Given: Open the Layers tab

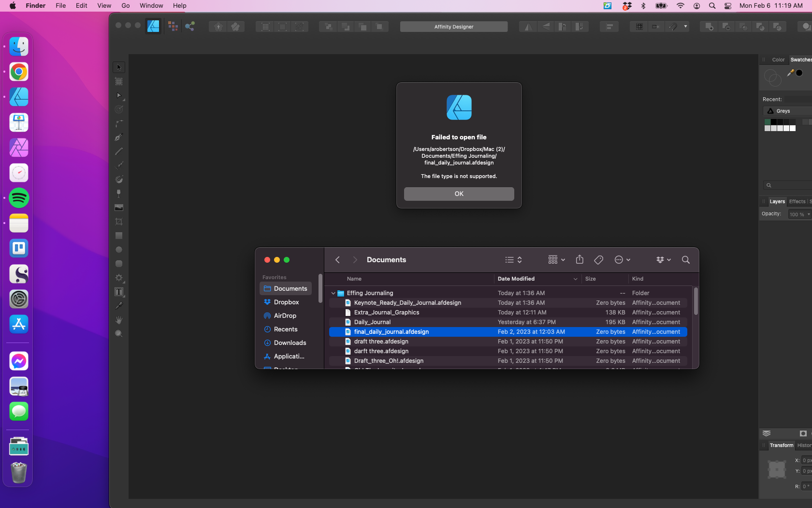Looking at the screenshot, I should (x=777, y=201).
